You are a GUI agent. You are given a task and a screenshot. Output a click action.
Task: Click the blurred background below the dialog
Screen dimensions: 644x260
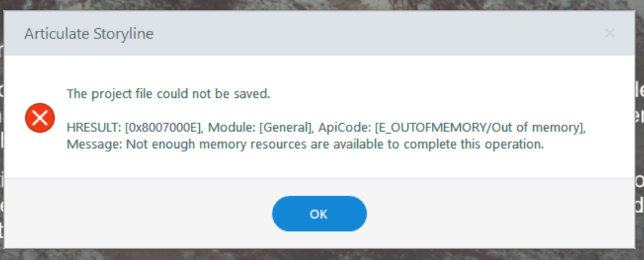[322, 255]
